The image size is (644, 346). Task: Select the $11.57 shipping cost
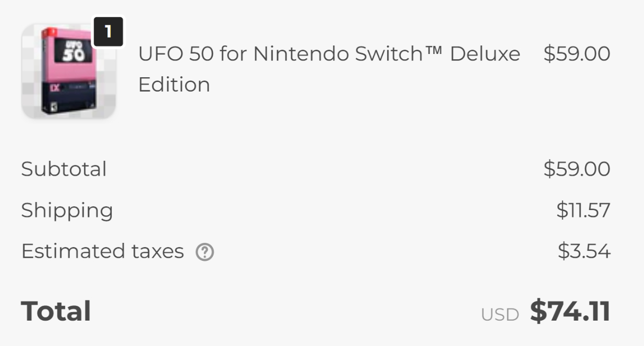coord(583,210)
